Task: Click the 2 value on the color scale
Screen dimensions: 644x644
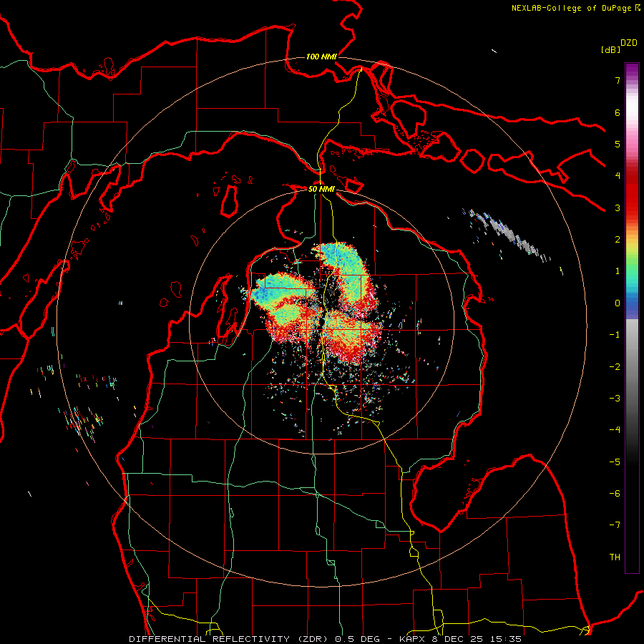Action: point(618,240)
